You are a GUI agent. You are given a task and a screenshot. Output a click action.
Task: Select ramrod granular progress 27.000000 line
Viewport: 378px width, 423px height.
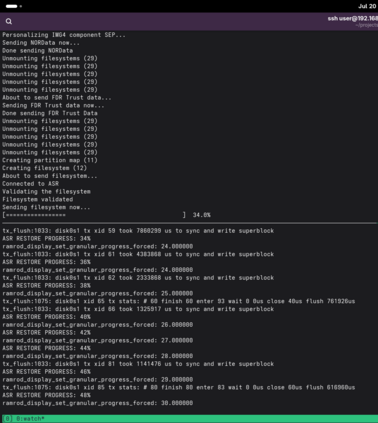[x=98, y=340]
